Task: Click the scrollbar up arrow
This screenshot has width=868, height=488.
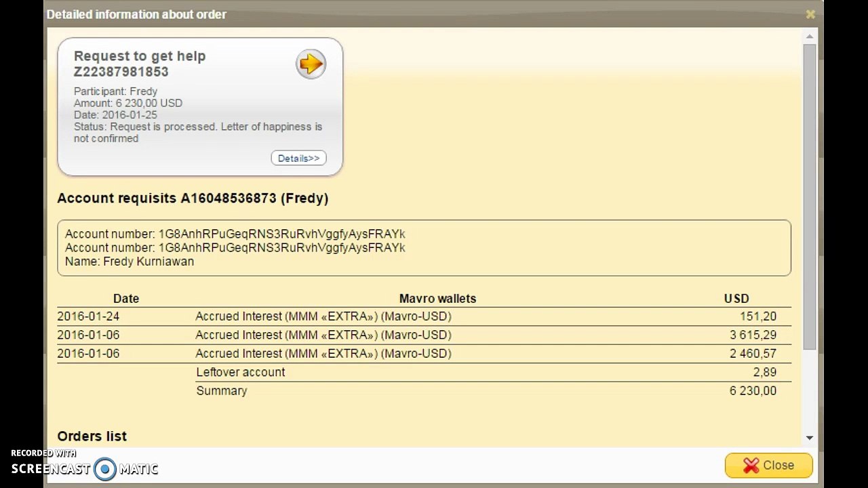Action: [x=809, y=36]
